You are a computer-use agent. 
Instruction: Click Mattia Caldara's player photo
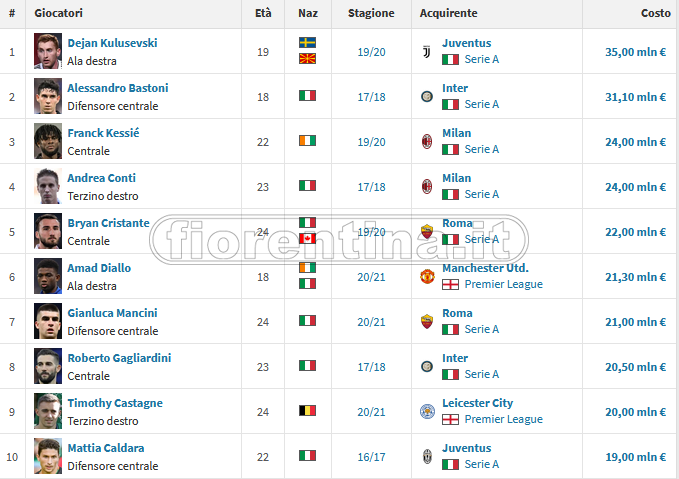coord(47,456)
